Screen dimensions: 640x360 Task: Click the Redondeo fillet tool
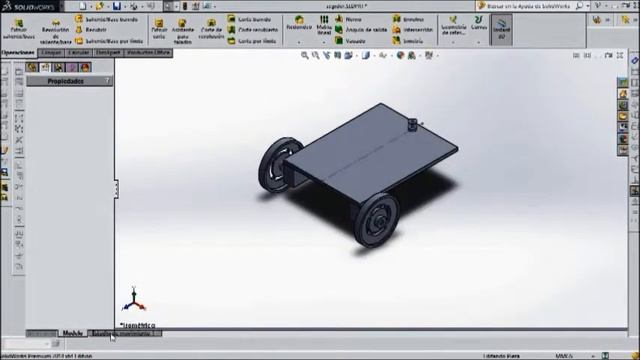pos(299,23)
